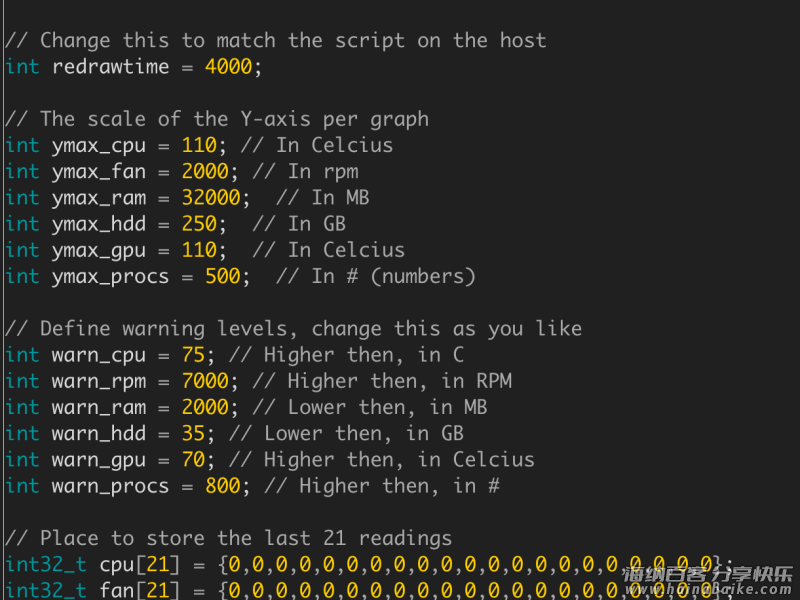Click the warn_cpu value 75
This screenshot has height=600, width=800.
tap(193, 355)
